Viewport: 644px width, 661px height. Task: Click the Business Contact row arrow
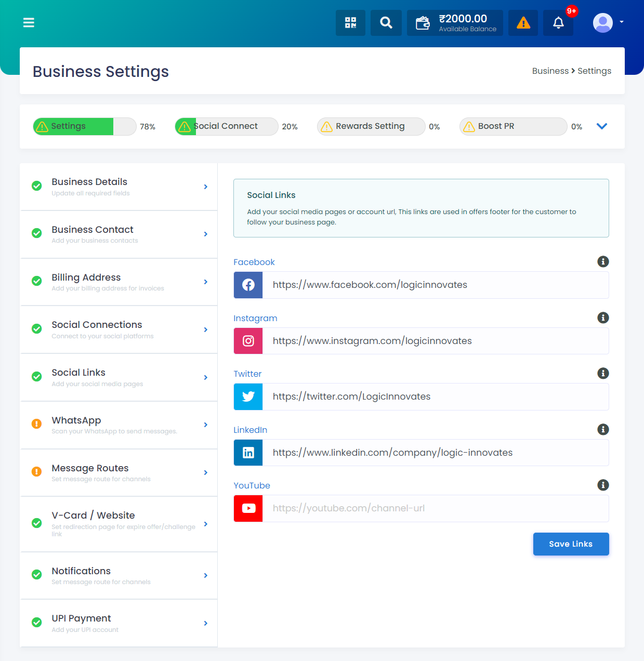[x=206, y=234]
